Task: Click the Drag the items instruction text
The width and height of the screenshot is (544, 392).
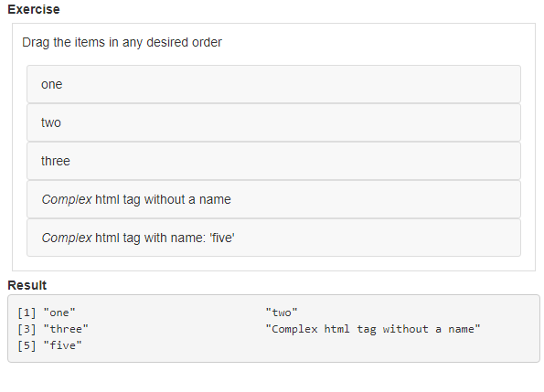Action: [122, 42]
